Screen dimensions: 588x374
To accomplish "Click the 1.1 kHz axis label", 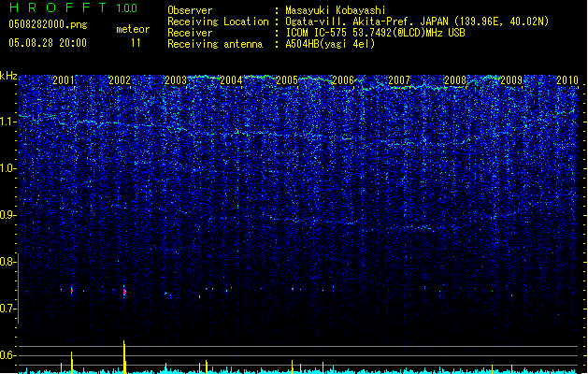I will point(8,122).
